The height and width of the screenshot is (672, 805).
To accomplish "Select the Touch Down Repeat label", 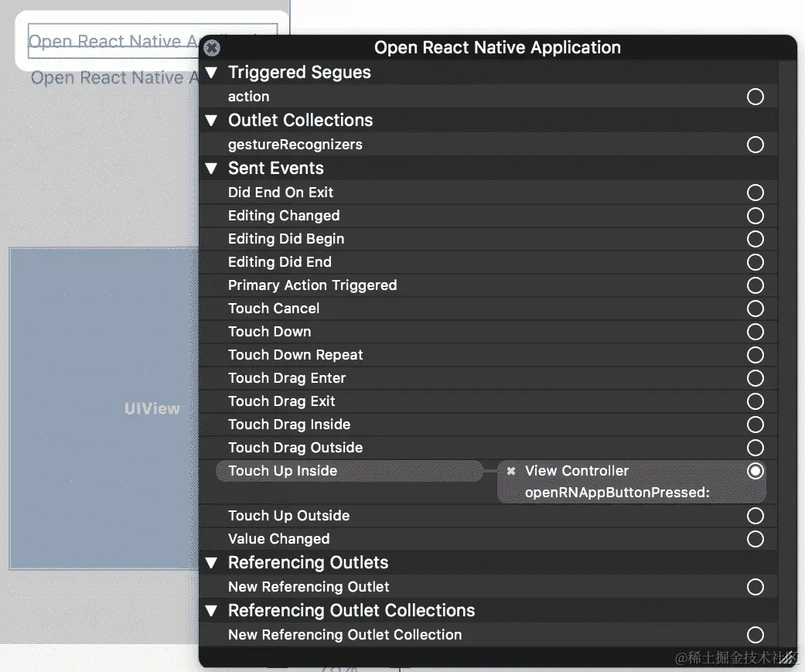I will [295, 355].
